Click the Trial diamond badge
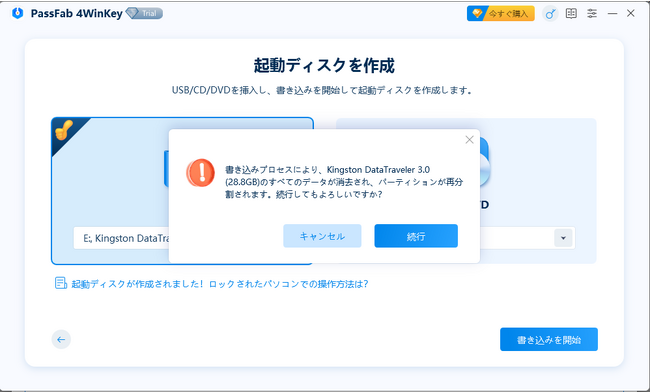This screenshot has height=392, width=650. pos(144,13)
